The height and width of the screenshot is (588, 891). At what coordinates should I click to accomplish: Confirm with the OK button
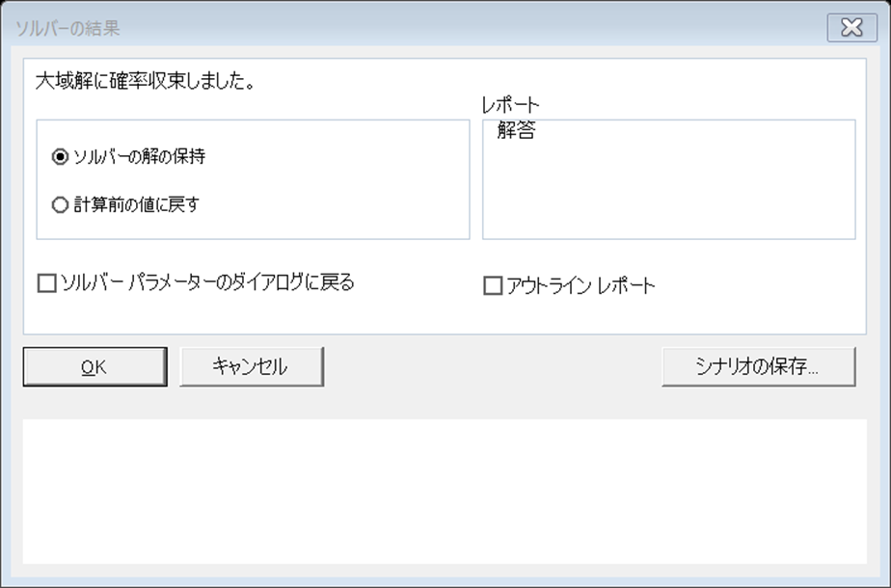(94, 367)
